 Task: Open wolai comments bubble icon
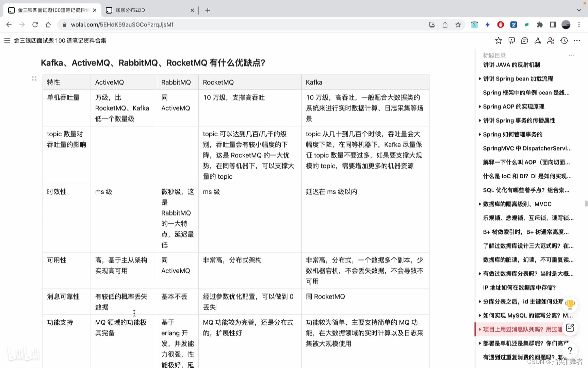coord(525,41)
